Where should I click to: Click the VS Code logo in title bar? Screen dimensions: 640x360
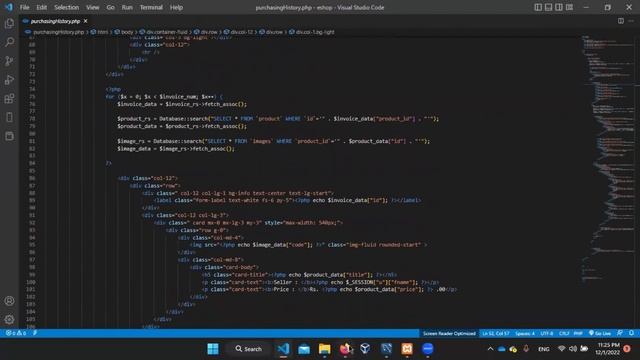9,7
